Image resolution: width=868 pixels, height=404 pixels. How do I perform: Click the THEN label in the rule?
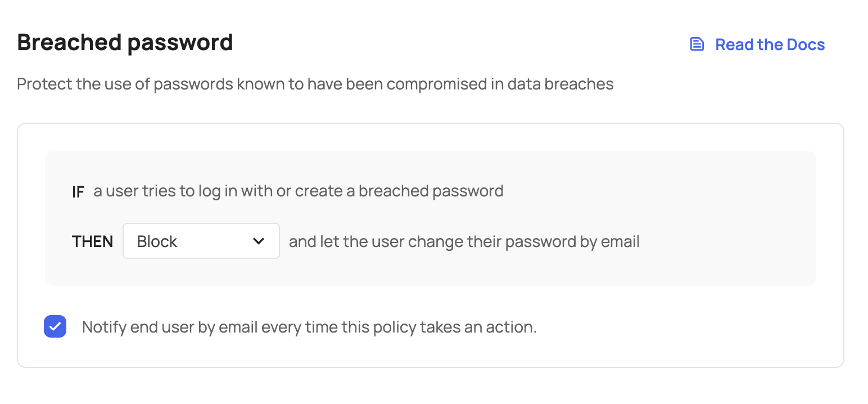(92, 241)
